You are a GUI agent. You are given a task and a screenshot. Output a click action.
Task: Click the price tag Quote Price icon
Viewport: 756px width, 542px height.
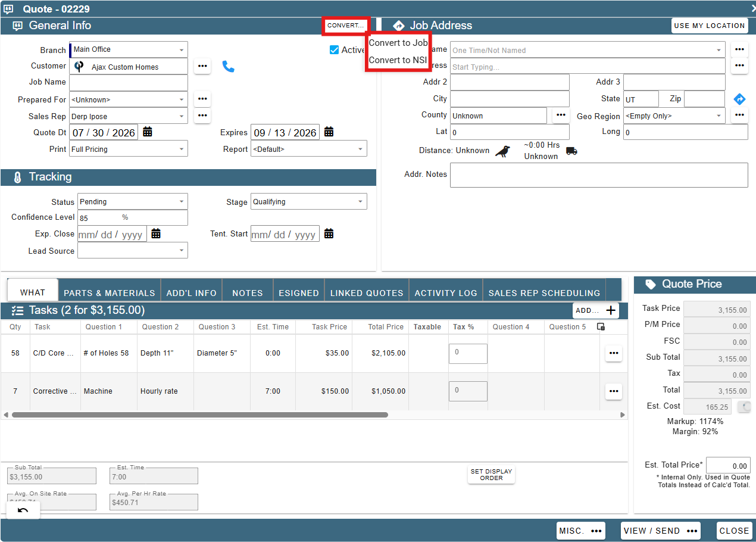click(x=651, y=284)
